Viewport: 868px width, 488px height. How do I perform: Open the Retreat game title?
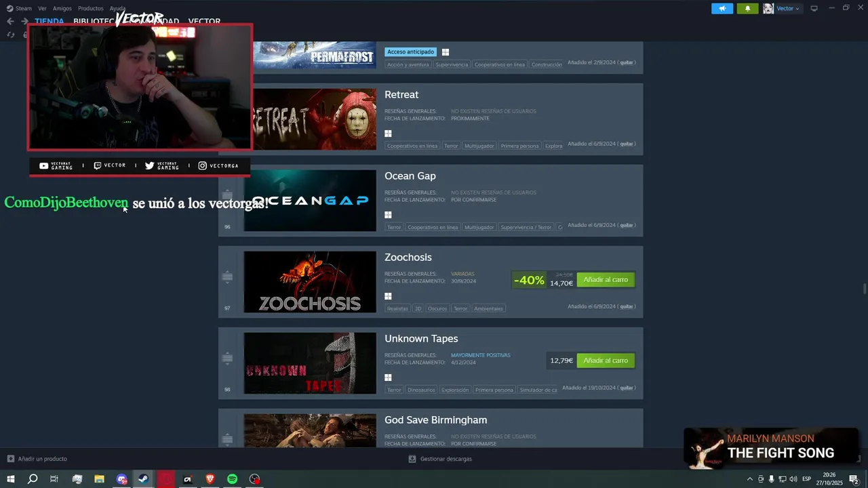(x=401, y=95)
